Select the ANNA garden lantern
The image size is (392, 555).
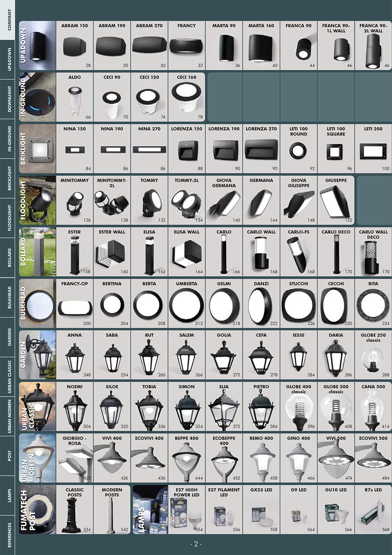tap(74, 355)
